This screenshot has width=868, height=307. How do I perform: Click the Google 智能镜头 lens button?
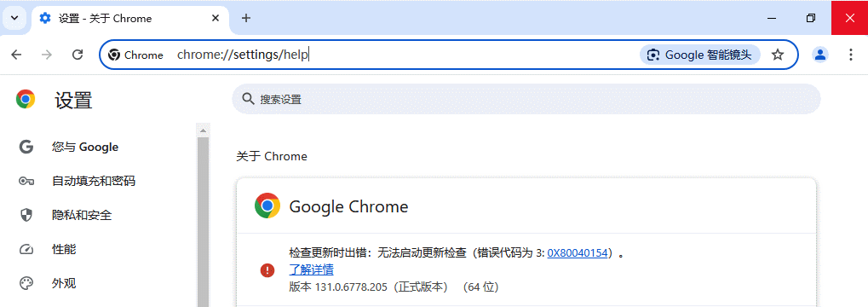[700, 55]
